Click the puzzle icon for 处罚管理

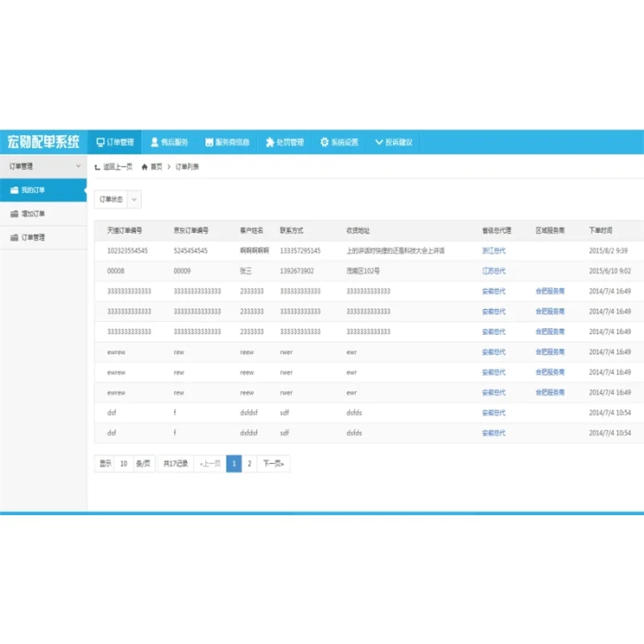[x=270, y=142]
